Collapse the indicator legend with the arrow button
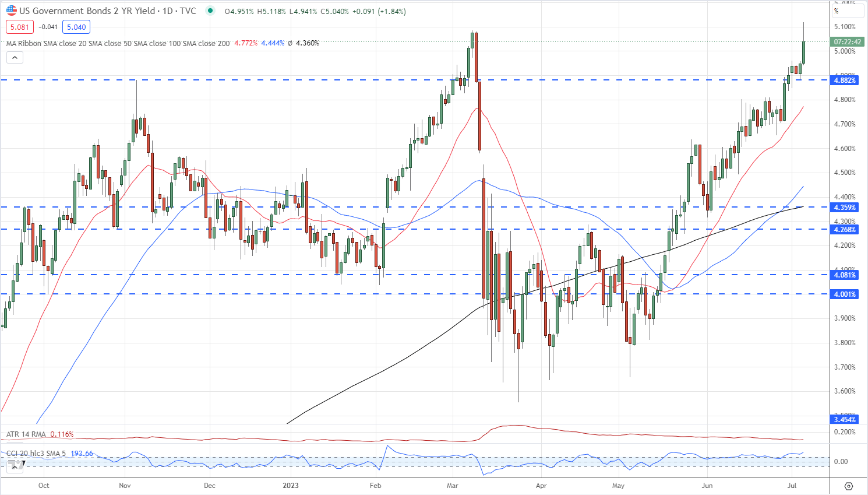 (x=15, y=57)
